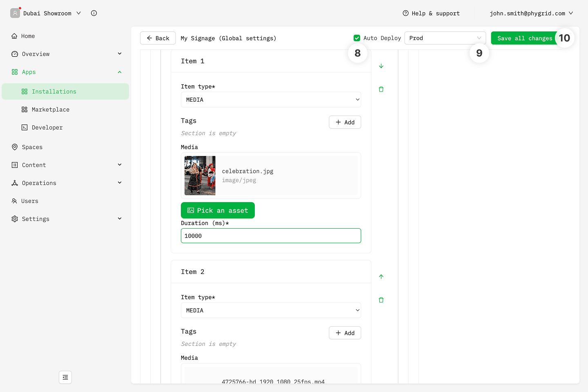Go to Spaces in sidebar
588x392 pixels.
tap(32, 147)
